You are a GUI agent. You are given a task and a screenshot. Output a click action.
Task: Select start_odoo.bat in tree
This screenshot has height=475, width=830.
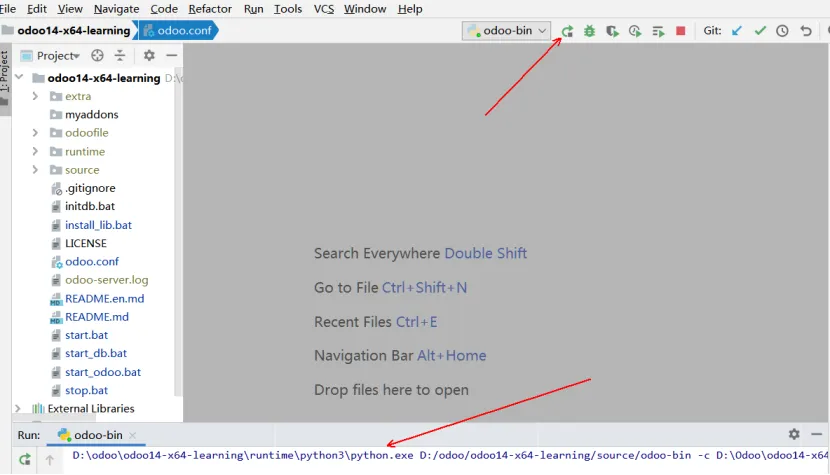pos(103,372)
